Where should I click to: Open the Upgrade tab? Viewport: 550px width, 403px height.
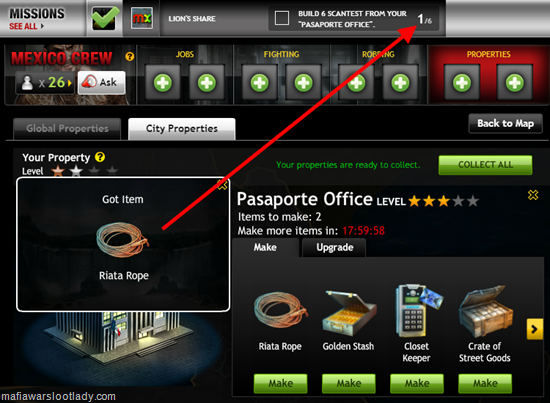(335, 247)
